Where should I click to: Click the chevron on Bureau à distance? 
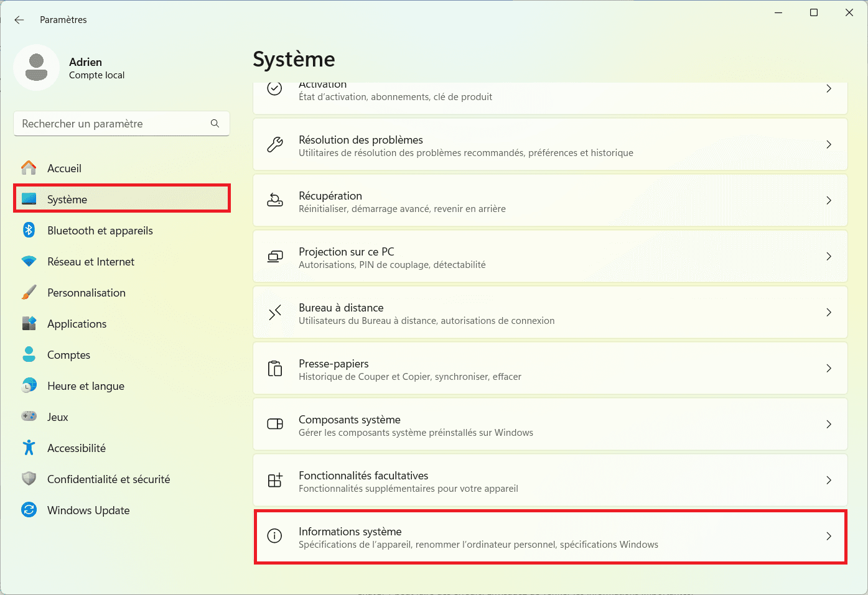(829, 312)
